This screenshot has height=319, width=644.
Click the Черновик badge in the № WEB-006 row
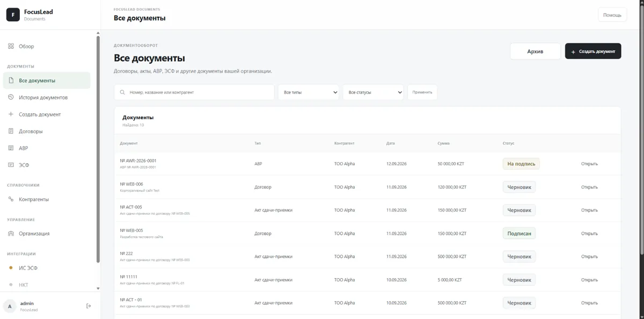point(519,187)
